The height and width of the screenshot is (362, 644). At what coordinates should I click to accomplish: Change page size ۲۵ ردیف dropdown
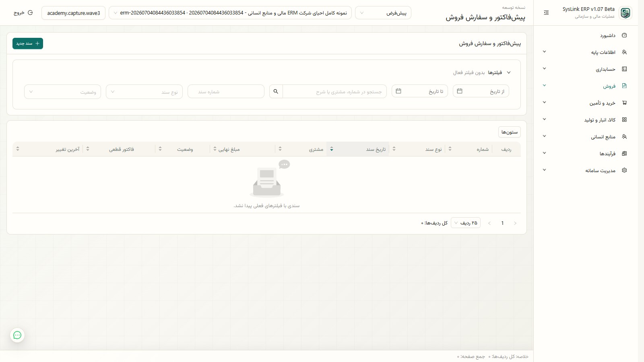(466, 223)
